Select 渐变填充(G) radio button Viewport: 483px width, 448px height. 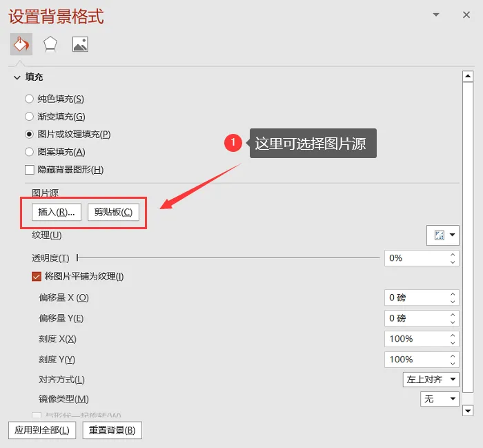click(x=29, y=117)
